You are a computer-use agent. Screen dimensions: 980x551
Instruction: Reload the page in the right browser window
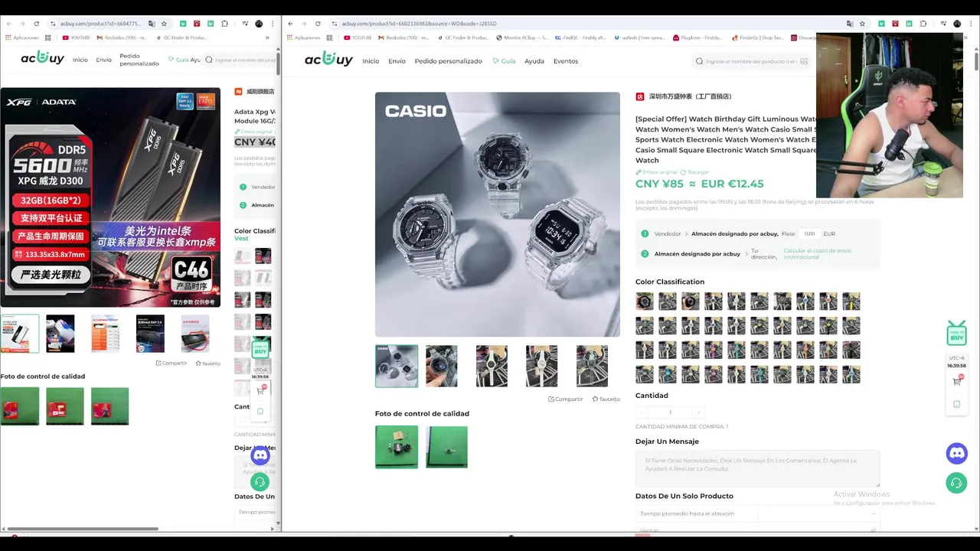pyautogui.click(x=318, y=24)
